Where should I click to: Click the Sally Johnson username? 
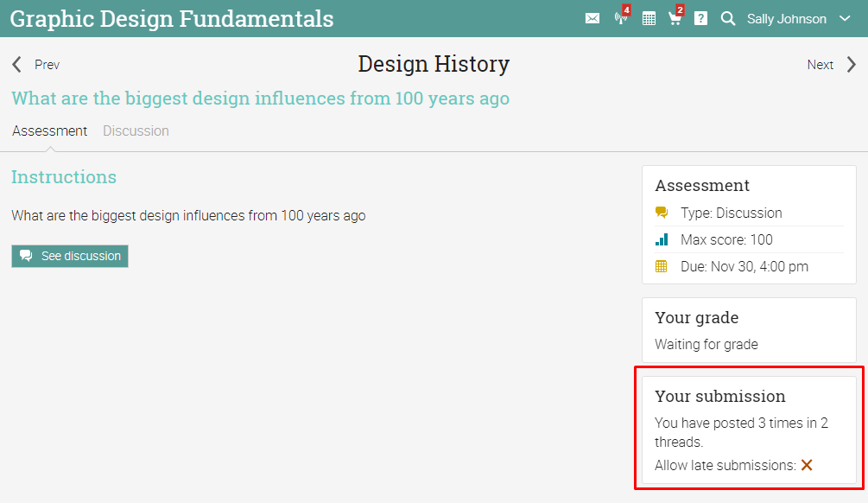(x=786, y=18)
